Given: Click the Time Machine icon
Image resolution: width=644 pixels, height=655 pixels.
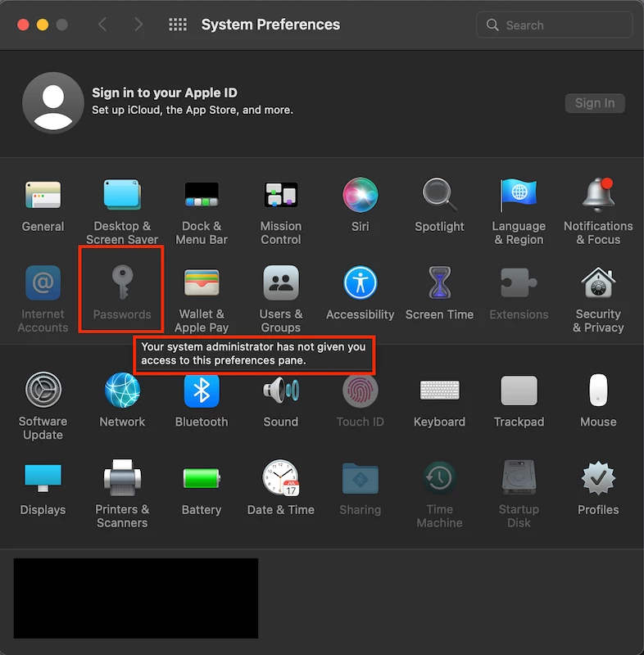Looking at the screenshot, I should (439, 477).
